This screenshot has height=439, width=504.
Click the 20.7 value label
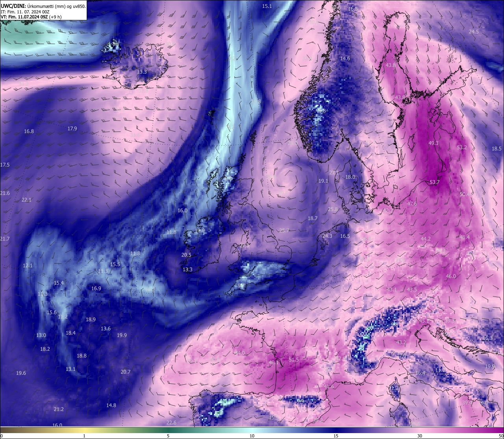pos(125,372)
